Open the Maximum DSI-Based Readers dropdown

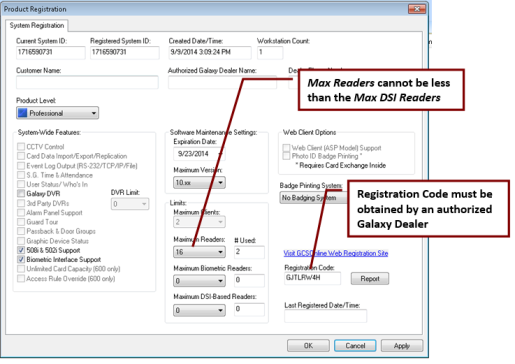(x=199, y=310)
